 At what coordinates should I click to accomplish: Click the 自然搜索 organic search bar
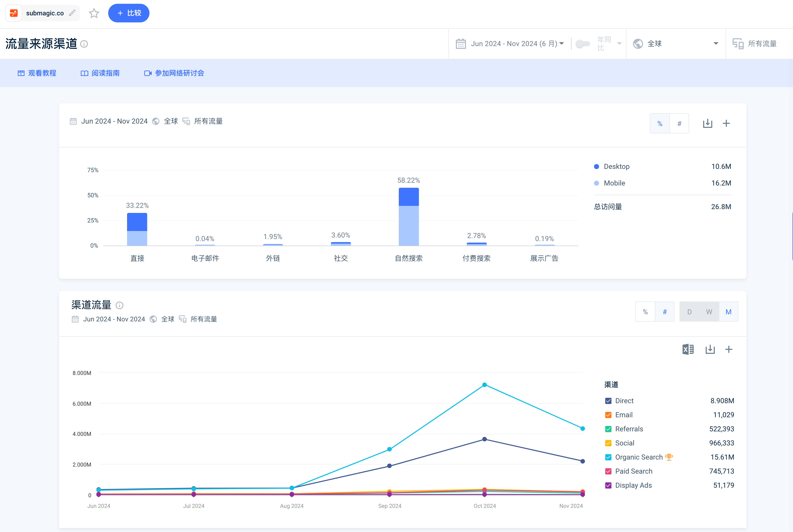409,217
